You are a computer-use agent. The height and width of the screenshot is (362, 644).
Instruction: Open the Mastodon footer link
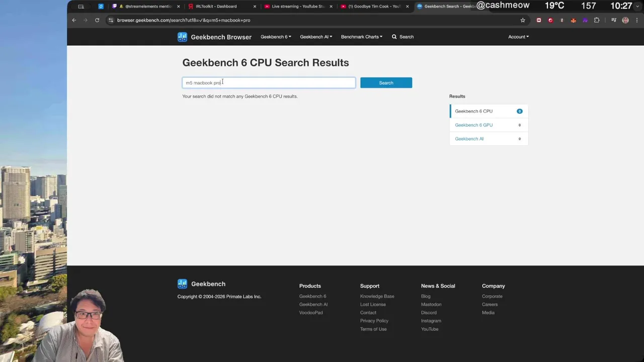(x=431, y=304)
